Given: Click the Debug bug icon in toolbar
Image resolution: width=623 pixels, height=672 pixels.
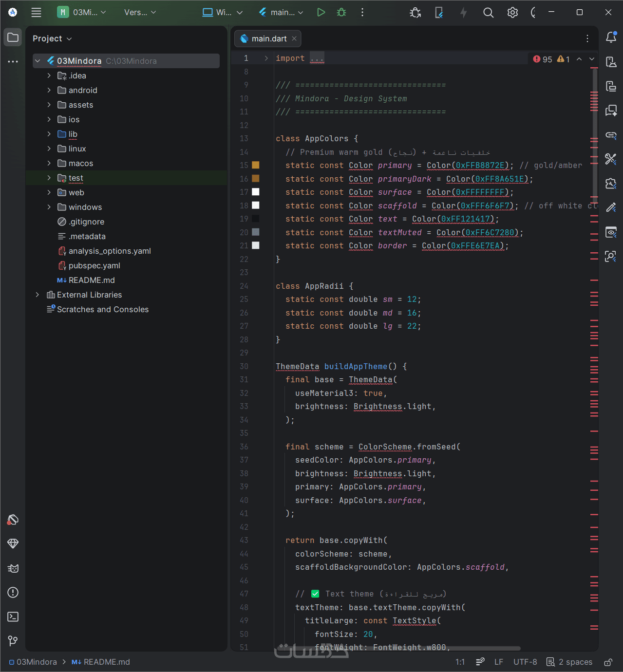Looking at the screenshot, I should [341, 12].
